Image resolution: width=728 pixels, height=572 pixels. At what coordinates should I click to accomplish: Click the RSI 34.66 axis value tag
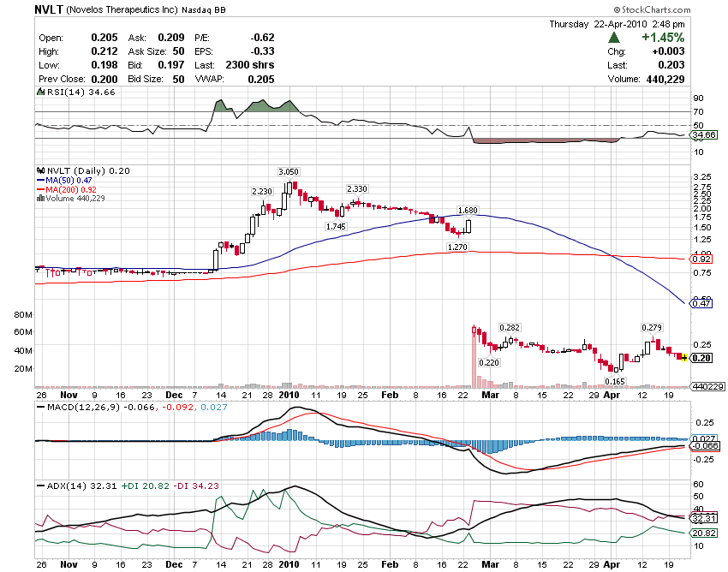pyautogui.click(x=704, y=135)
